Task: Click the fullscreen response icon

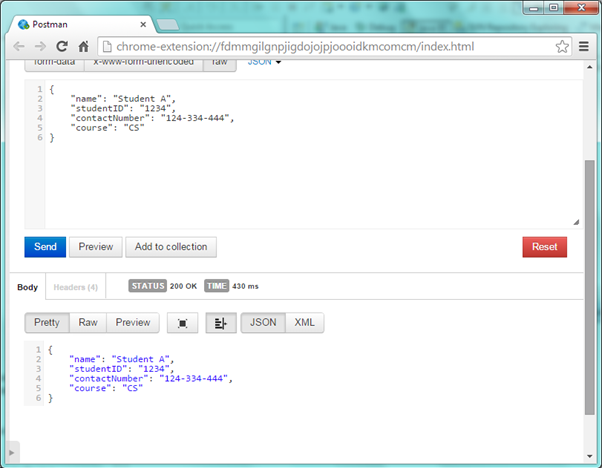Action: [182, 323]
